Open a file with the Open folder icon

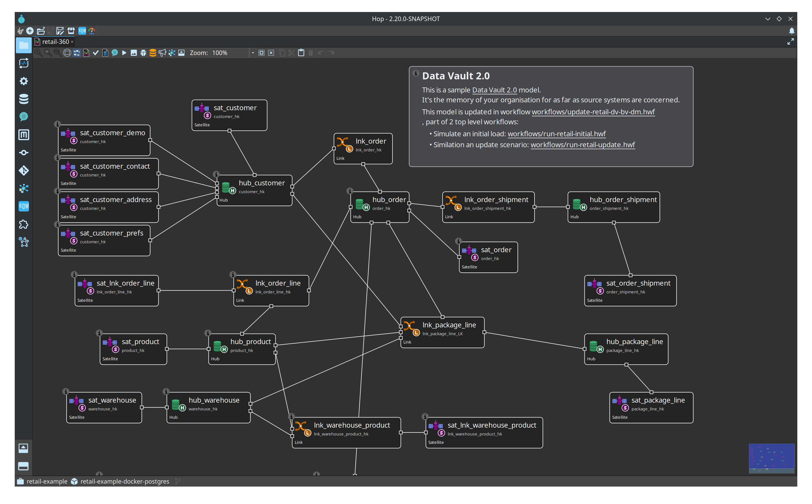click(41, 31)
